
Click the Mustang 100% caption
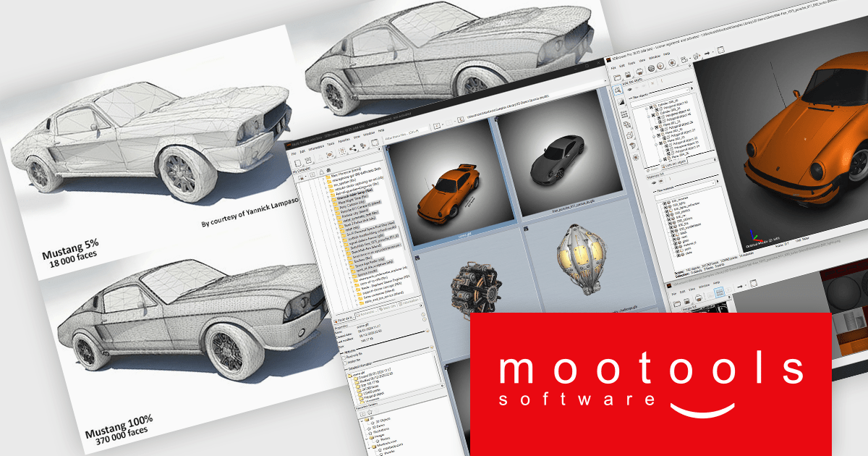pyautogui.click(x=119, y=426)
